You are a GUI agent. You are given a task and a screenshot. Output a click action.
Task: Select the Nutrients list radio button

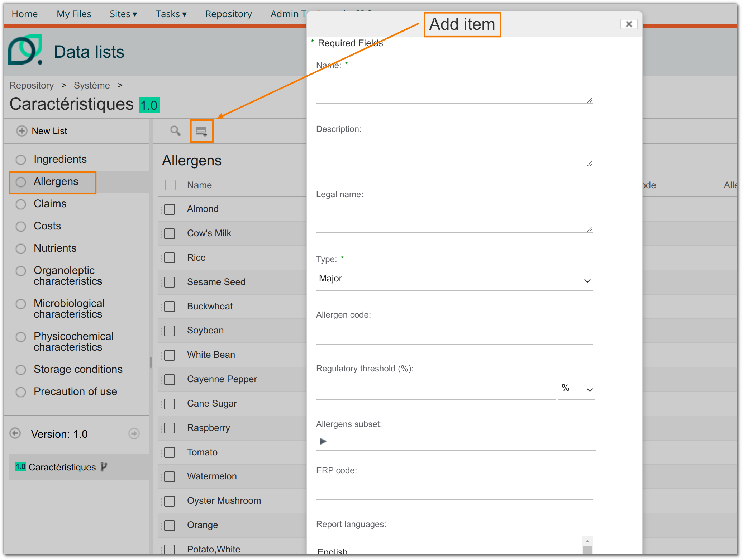click(x=21, y=248)
